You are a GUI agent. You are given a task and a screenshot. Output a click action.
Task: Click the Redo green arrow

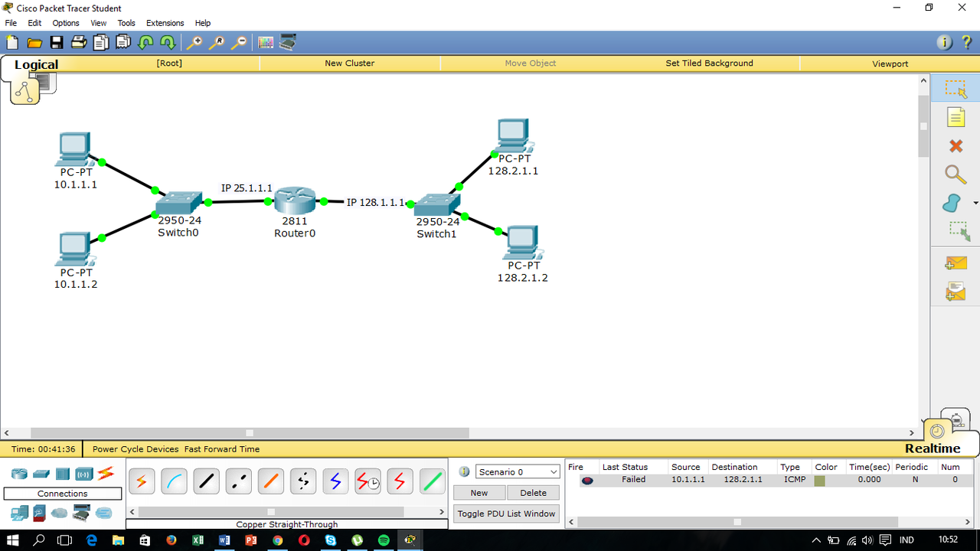[x=168, y=43]
